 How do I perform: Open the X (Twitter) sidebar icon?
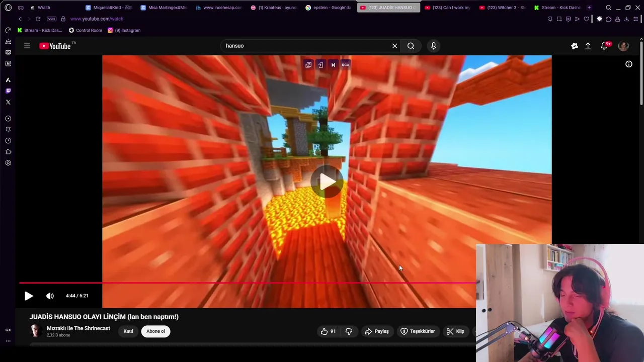(8, 102)
